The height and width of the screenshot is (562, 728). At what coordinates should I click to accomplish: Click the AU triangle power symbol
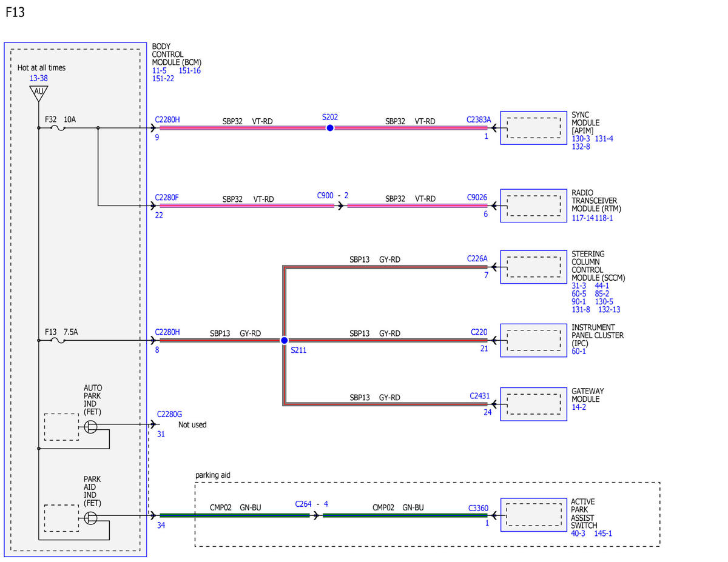(x=39, y=93)
